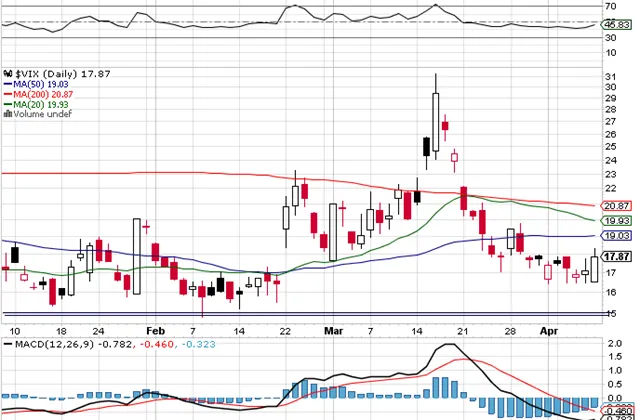Screen dimensions: 640x420
Task: Click the tall white candle at the mid-March peak
Action: pyautogui.click(x=436, y=122)
